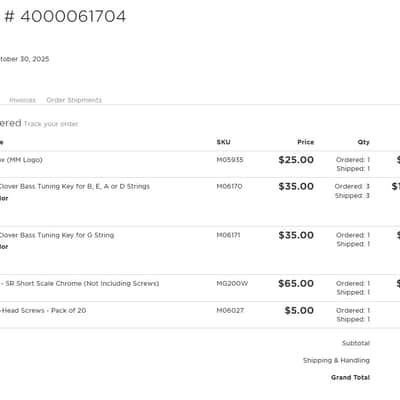Select SKU M05935

[230, 160]
